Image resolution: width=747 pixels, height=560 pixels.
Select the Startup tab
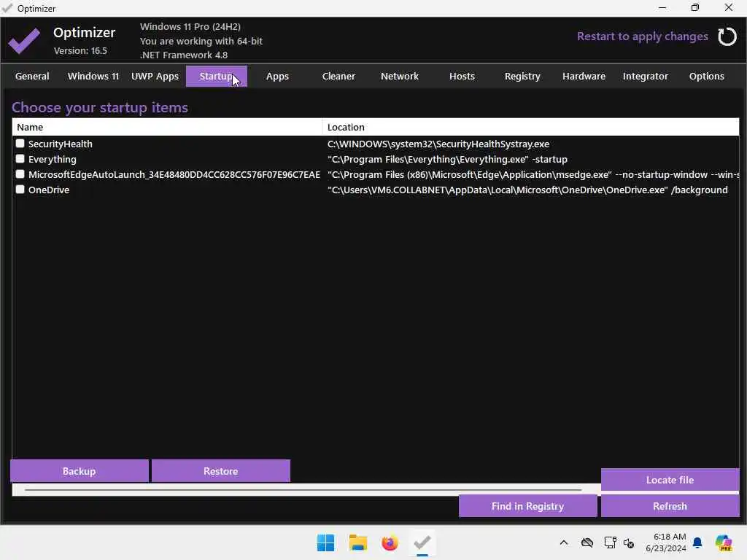pos(216,76)
